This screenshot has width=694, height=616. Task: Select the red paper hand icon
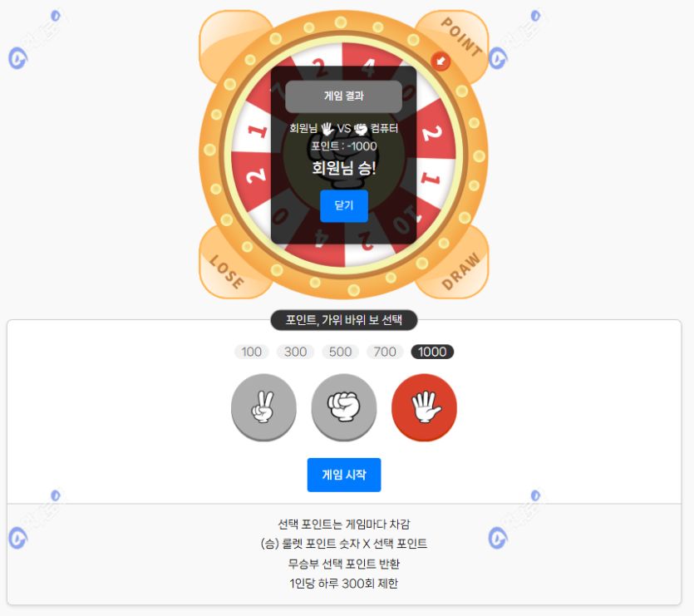(424, 407)
